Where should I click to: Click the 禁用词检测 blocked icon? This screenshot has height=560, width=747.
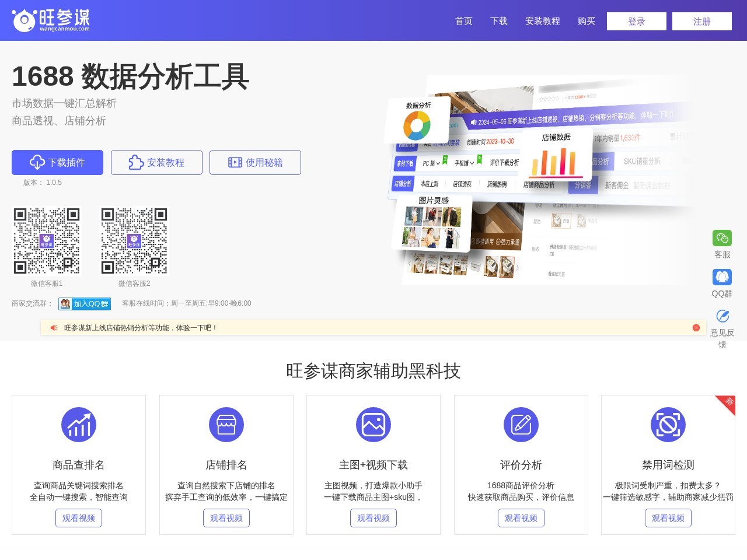pyautogui.click(x=668, y=425)
